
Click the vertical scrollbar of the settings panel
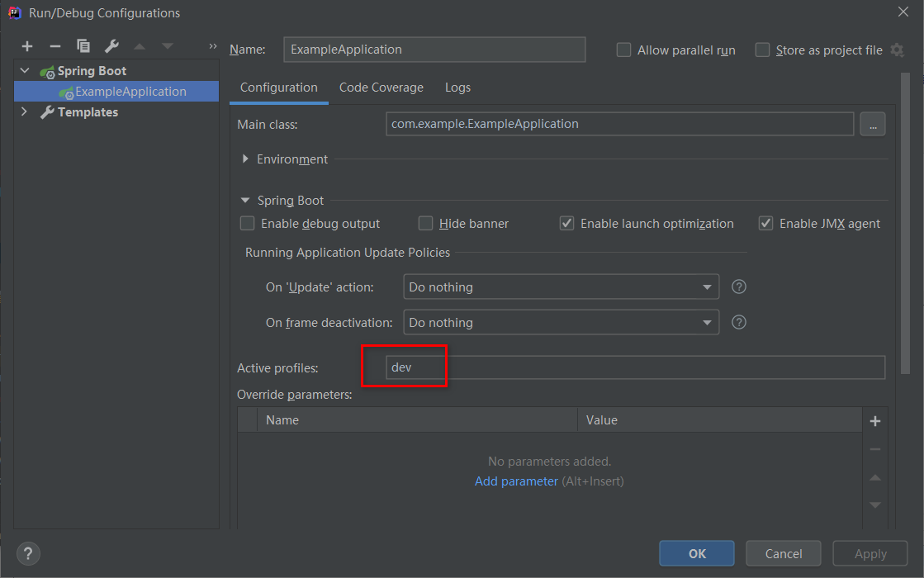905,223
